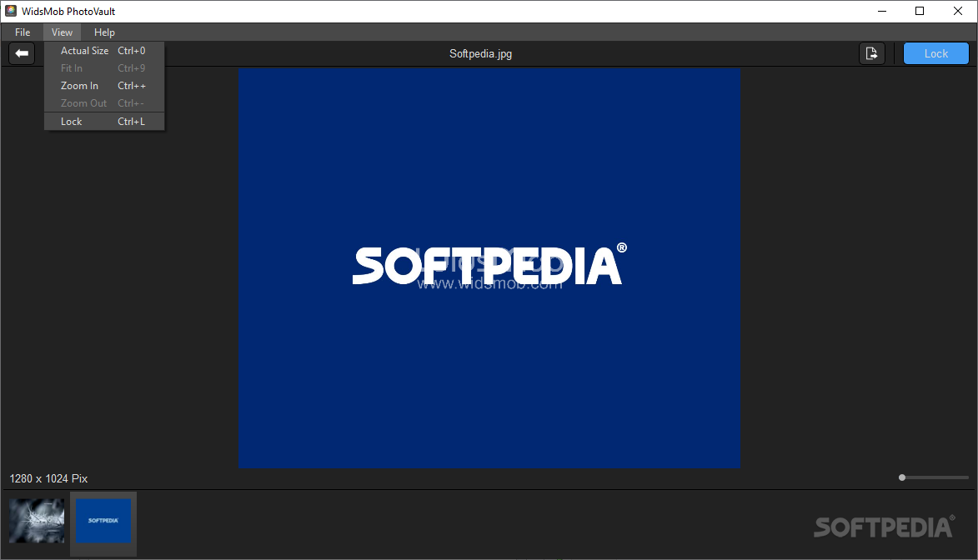Image resolution: width=978 pixels, height=560 pixels.
Task: Select the frost plant thumbnail
Action: 37,521
